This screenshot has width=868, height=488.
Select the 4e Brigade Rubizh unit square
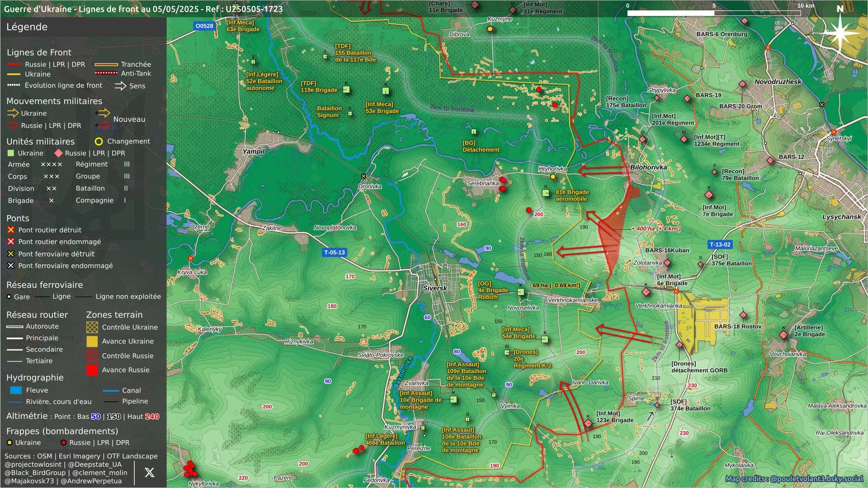click(521, 292)
